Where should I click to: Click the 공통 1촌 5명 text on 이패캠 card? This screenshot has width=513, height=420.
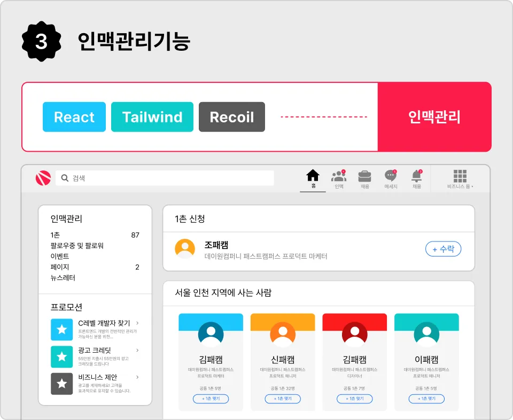426,388
